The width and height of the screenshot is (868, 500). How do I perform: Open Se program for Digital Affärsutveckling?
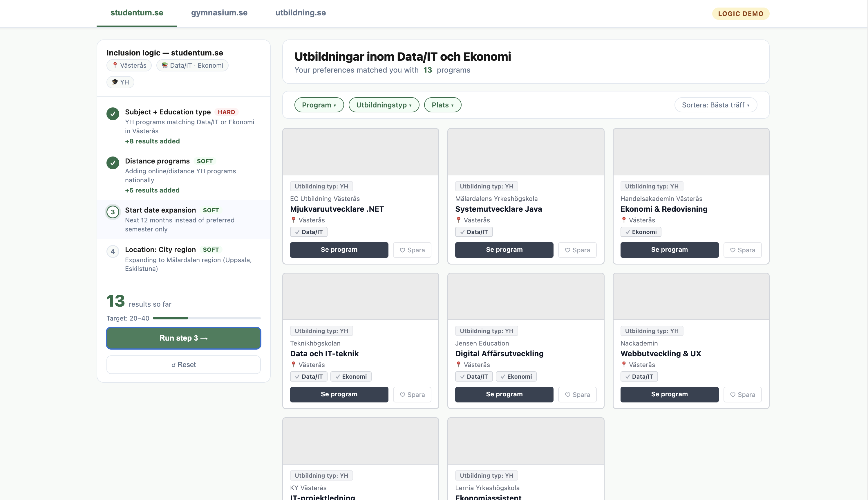point(504,394)
